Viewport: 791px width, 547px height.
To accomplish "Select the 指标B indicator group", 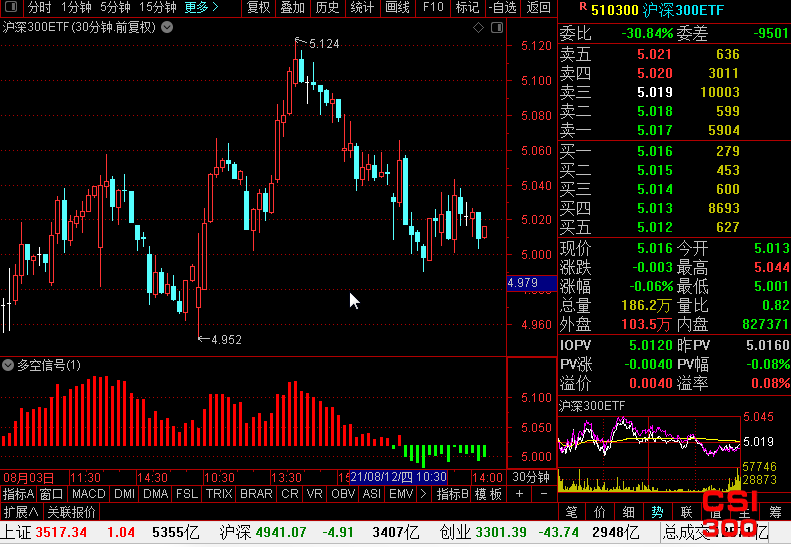I will tap(453, 494).
